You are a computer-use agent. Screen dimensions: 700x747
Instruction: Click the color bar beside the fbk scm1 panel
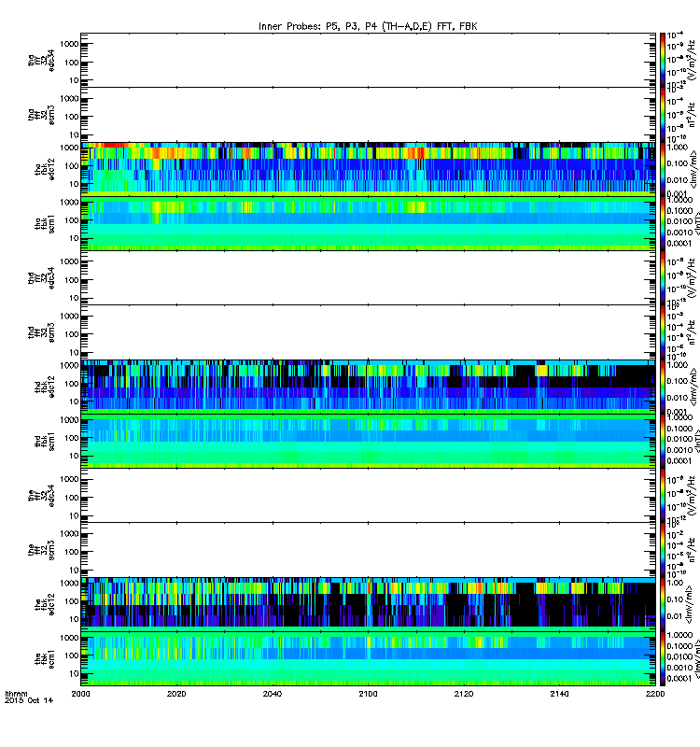[x=663, y=659]
